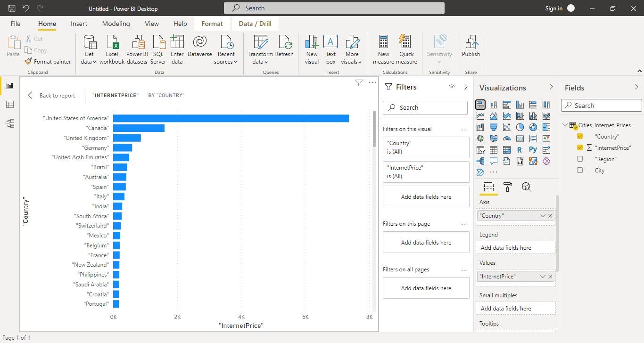Choose the KPI visual

[x=546, y=139]
